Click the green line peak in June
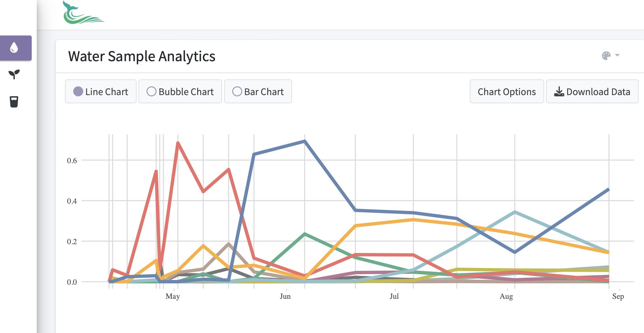Viewport: 644px width, 333px height. click(x=305, y=234)
